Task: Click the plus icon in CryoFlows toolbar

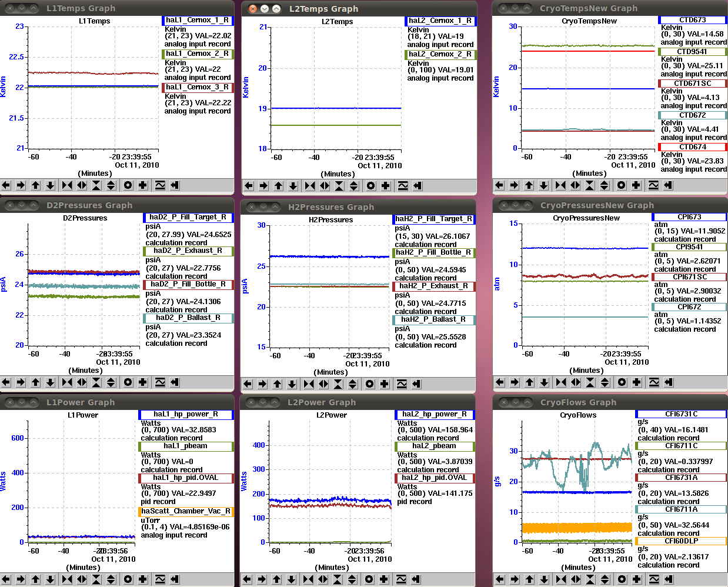Action: pyautogui.click(x=637, y=579)
